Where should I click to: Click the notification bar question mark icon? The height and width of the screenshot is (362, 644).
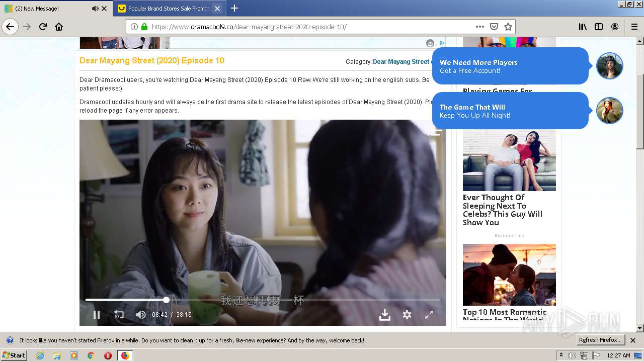tap(10, 340)
